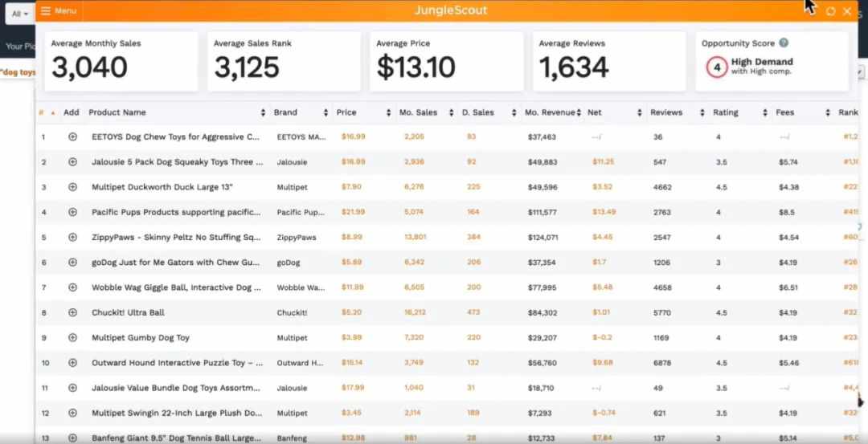
Task: Open goDog Just for Me Gators listing
Action: point(175,263)
